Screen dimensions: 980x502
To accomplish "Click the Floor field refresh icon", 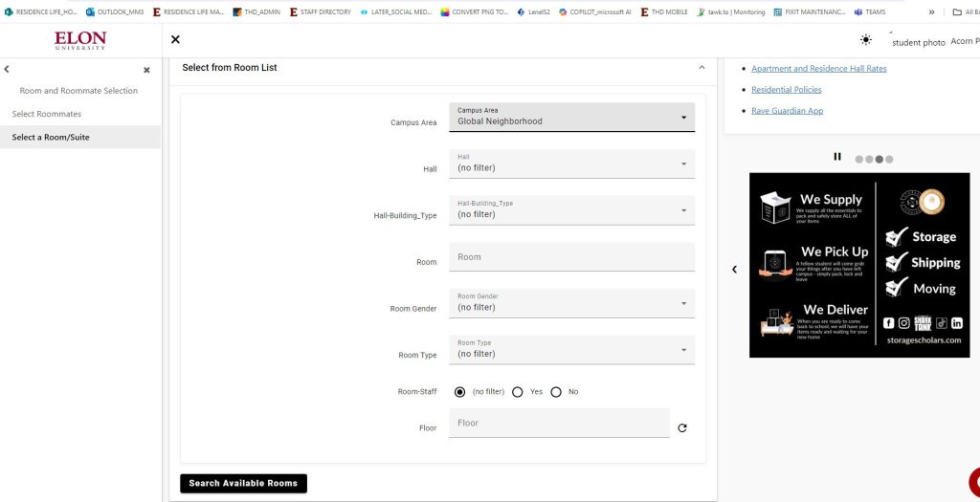I will pos(682,428).
